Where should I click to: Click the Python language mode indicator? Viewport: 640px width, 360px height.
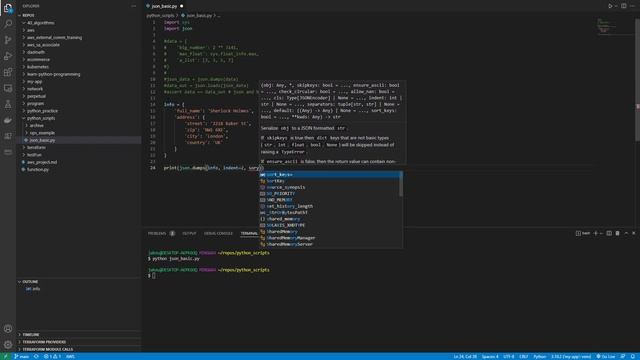[x=540, y=356]
